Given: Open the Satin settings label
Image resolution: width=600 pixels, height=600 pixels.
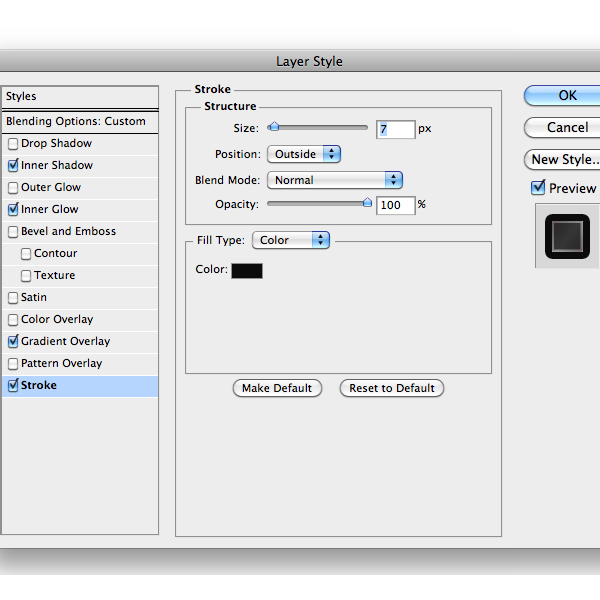Looking at the screenshot, I should 34,297.
